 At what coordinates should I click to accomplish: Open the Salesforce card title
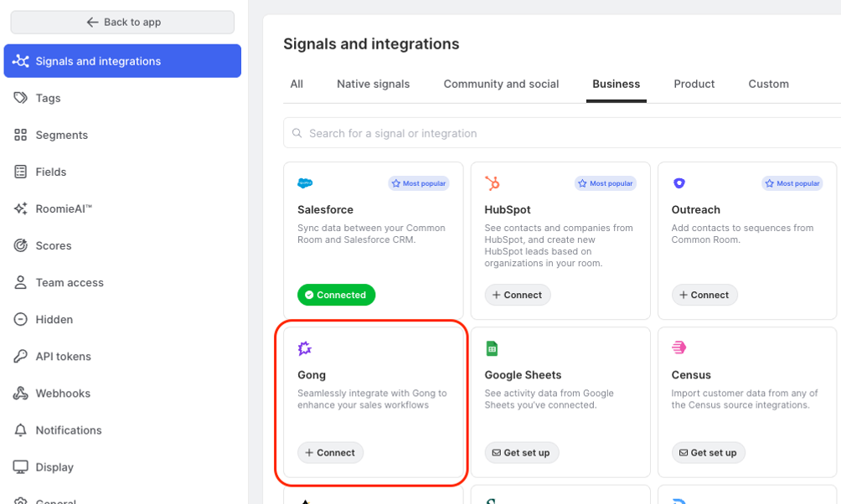[x=326, y=209]
